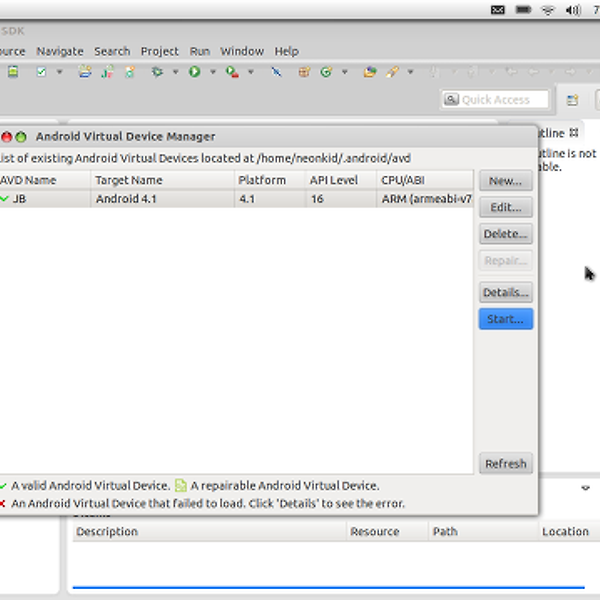Open the Window menu

tap(241, 51)
